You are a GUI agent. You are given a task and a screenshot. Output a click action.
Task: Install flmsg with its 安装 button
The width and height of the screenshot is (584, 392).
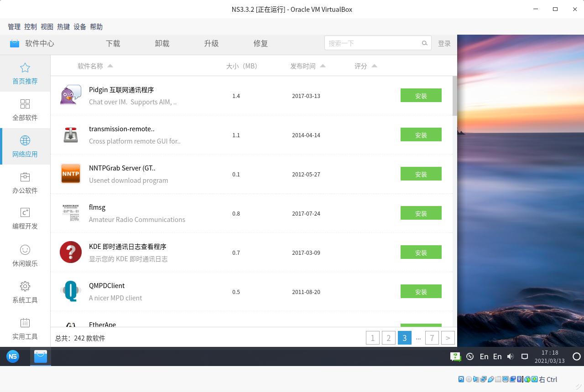tap(421, 213)
